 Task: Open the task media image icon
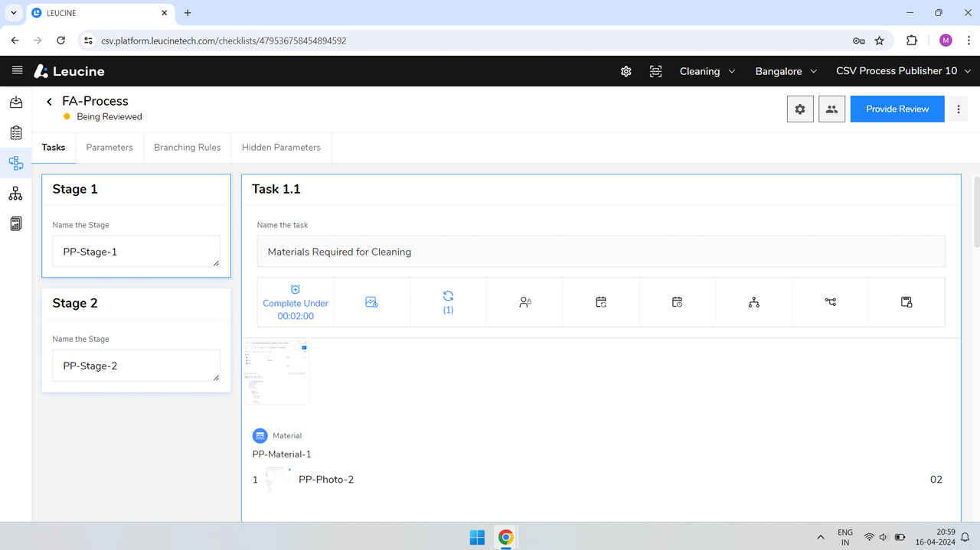371,302
